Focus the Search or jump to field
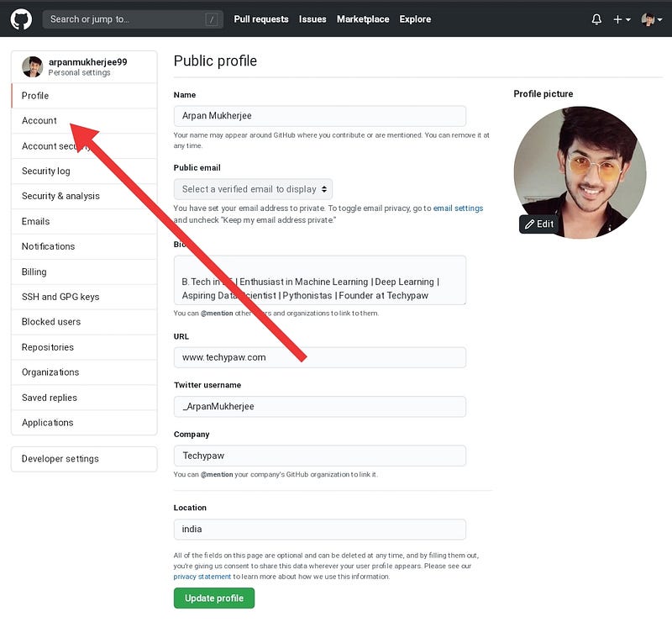Viewport: 672px width, 638px height. click(x=133, y=19)
